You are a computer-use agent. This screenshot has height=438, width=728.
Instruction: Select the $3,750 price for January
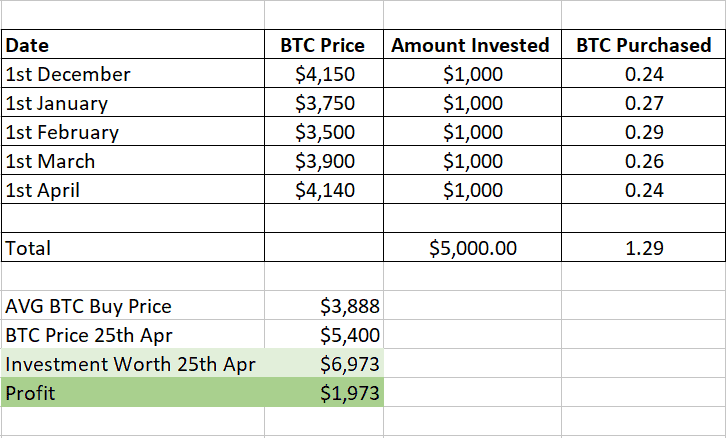pyautogui.click(x=324, y=102)
